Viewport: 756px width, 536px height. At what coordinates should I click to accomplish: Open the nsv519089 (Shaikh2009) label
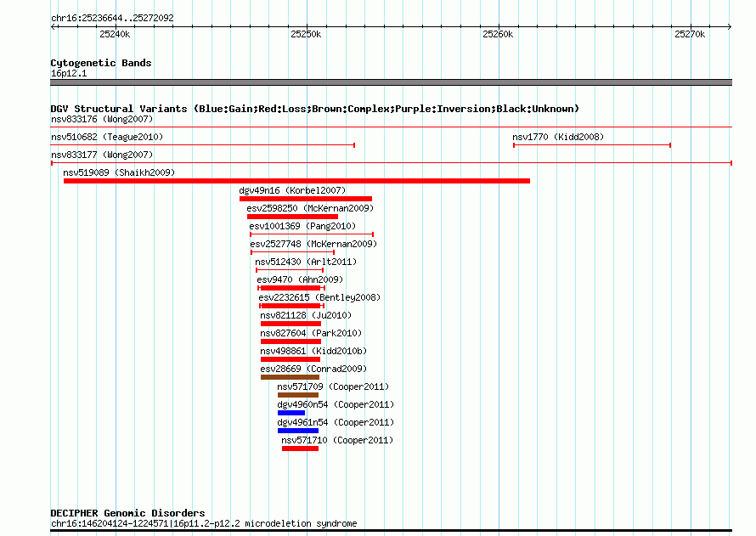tap(119, 172)
